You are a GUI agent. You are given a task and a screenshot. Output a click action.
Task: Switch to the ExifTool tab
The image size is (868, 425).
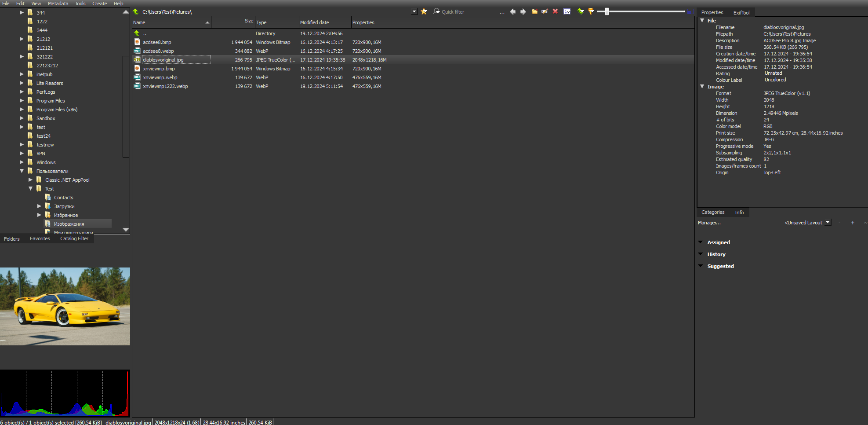[x=741, y=13]
